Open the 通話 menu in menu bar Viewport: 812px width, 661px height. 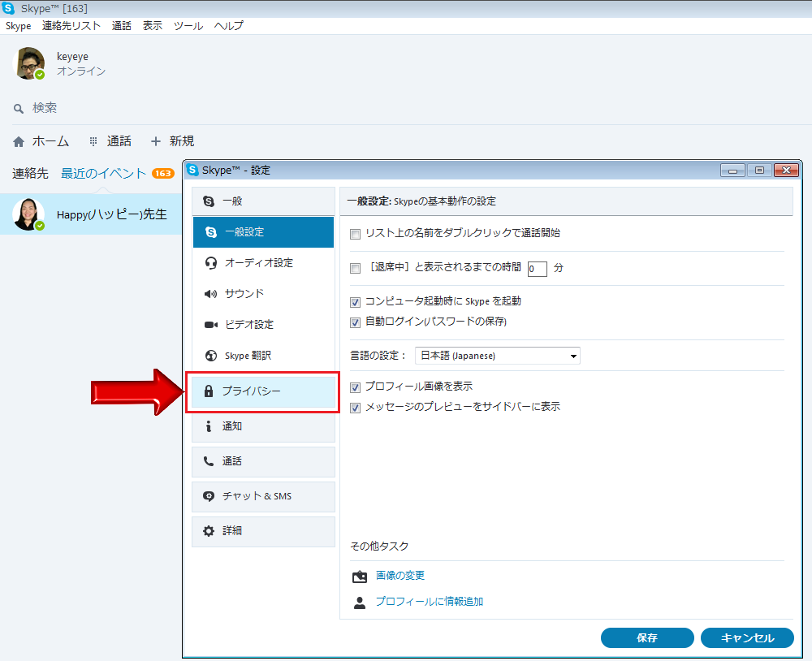[x=122, y=26]
